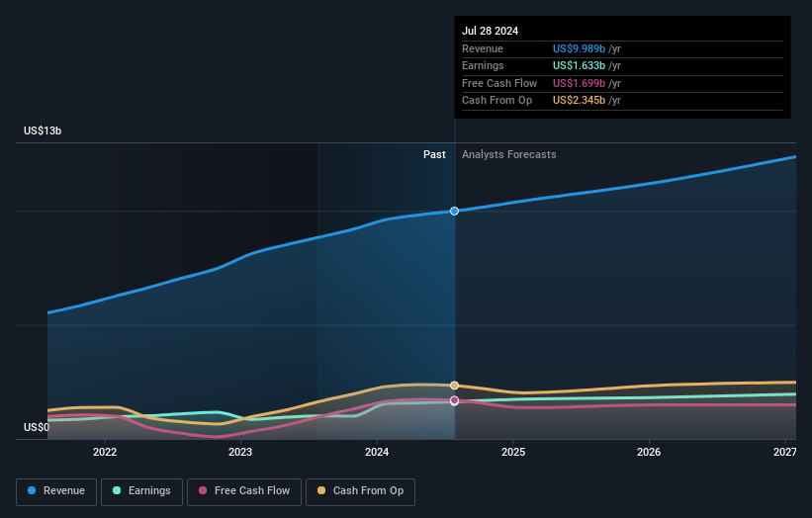Click the tooltip 'Revenue' row label
This screenshot has height=518, width=812.
483,48
